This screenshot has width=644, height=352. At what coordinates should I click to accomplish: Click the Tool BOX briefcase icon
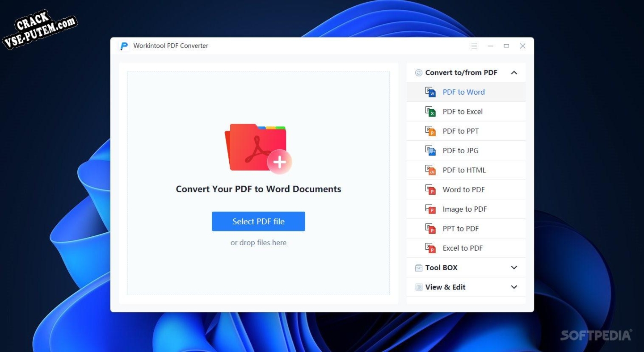point(419,268)
